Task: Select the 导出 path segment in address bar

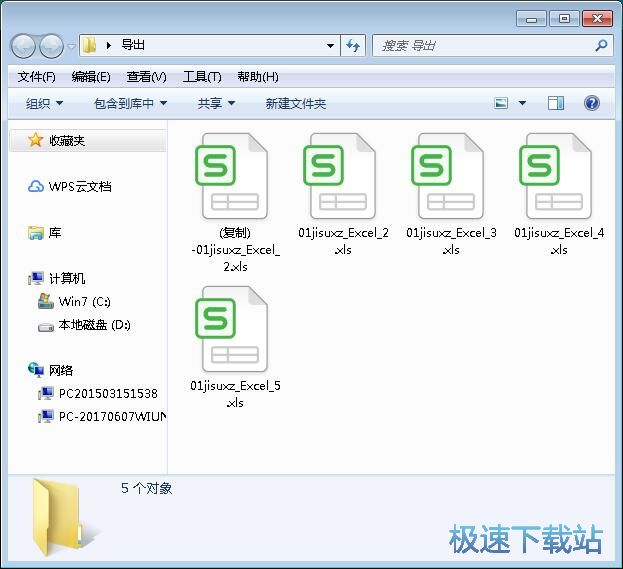Action: (x=133, y=45)
